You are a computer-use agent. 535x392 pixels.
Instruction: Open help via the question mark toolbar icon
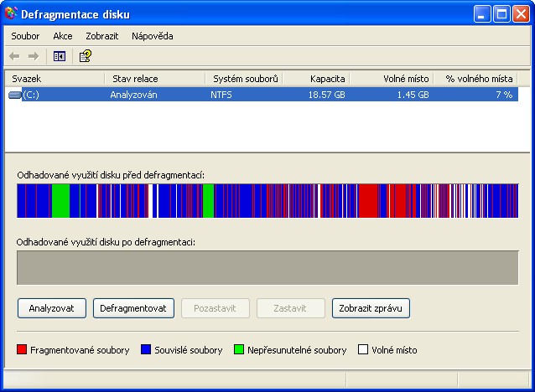tap(85, 56)
